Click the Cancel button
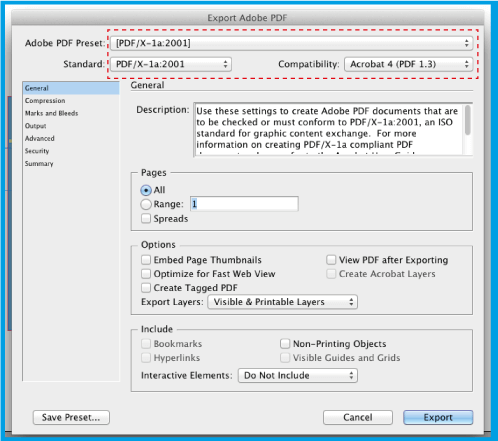This screenshot has height=441, width=498. pos(358,417)
